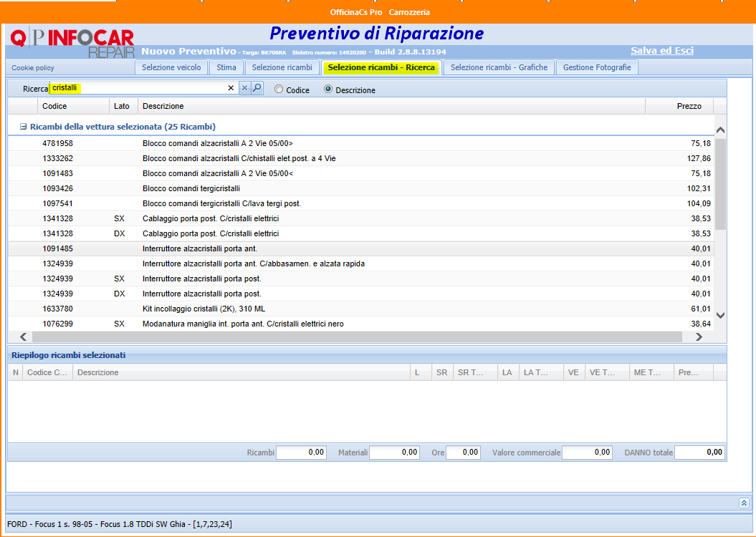Select row 1333262 alzacristalli a 4 Vie
This screenshot has width=756, height=537.
point(360,158)
